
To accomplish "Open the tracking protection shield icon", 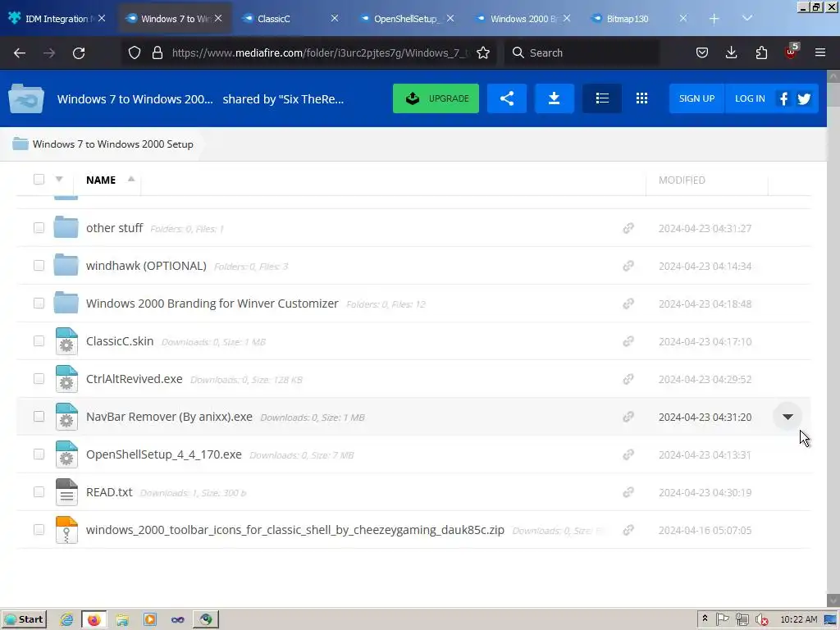I will pos(135,52).
